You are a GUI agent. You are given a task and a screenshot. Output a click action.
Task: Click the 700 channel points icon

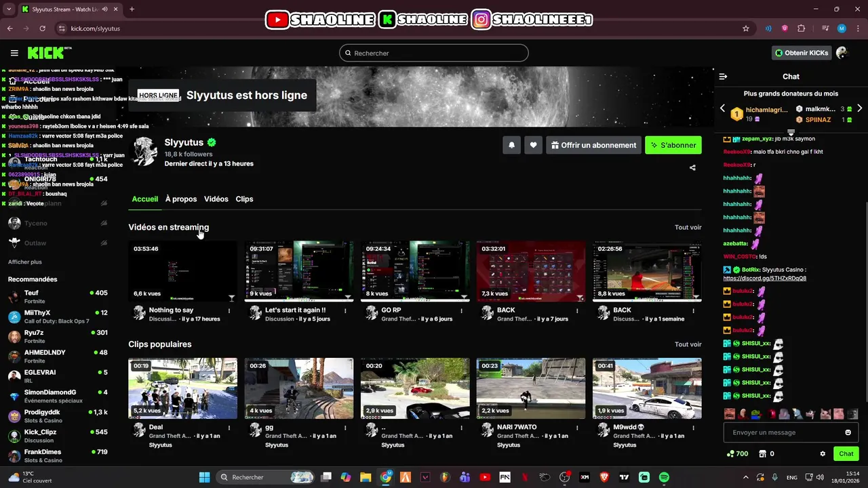[730, 454]
